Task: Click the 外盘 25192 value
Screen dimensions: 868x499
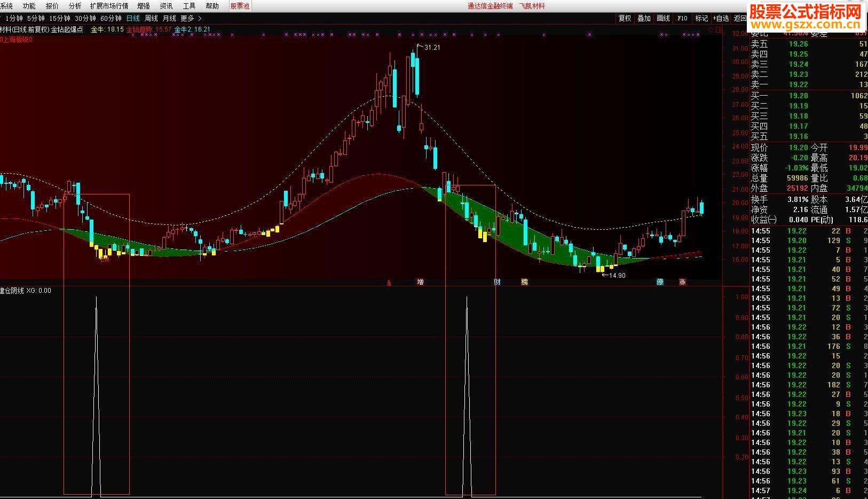Action: 798,188
